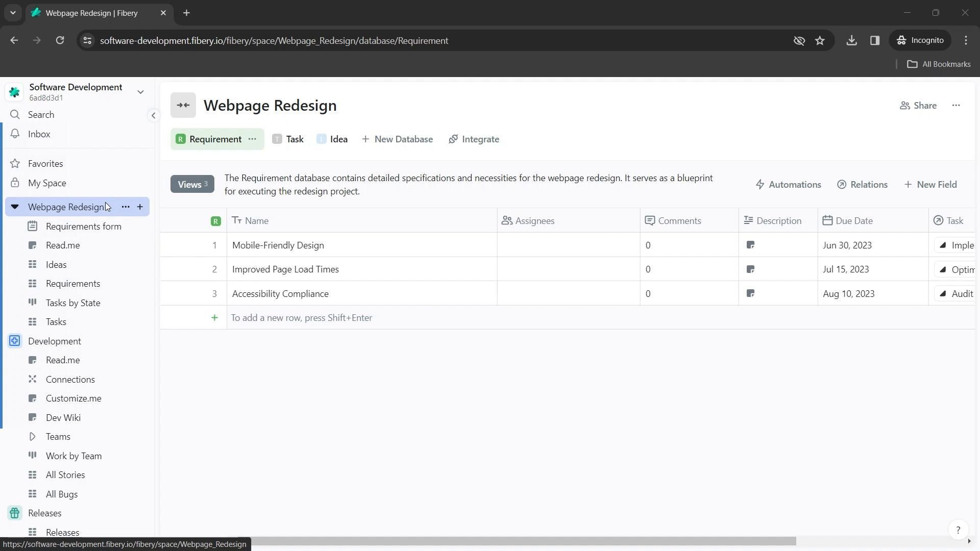The width and height of the screenshot is (980, 551).
Task: Collapse the Webpage Redesign space tree
Action: [x=15, y=207]
